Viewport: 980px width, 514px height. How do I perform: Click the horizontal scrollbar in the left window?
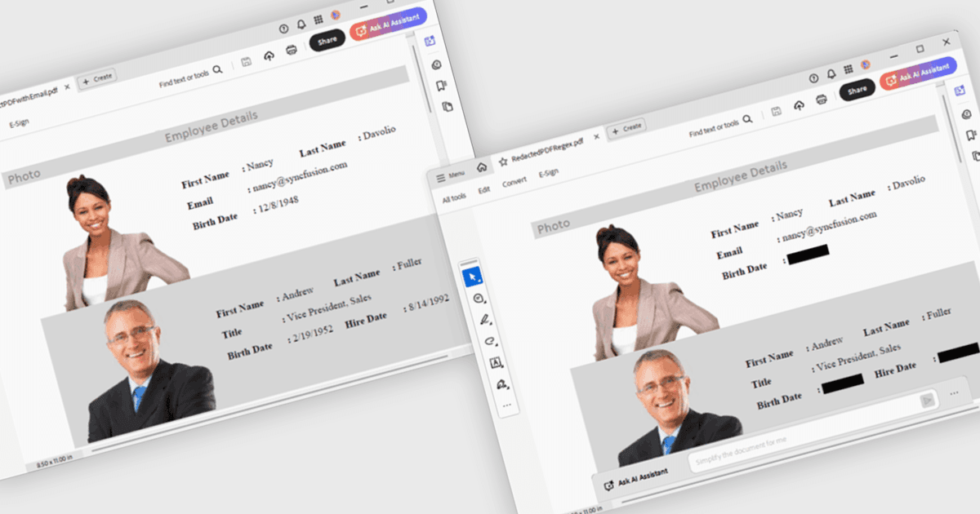tap(269, 402)
